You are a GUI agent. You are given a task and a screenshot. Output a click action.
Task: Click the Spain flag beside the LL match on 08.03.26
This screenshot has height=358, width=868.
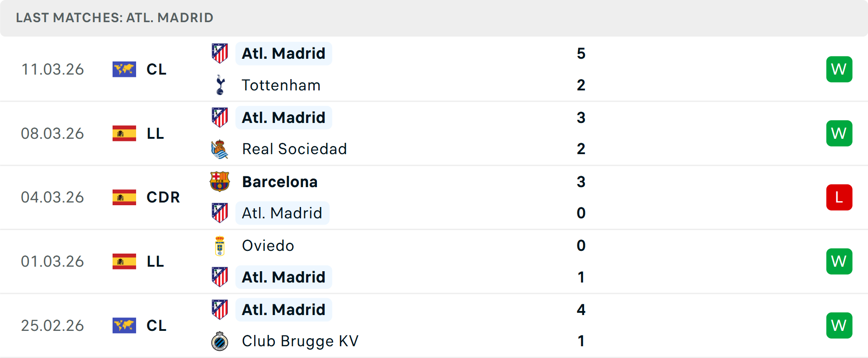click(x=124, y=133)
